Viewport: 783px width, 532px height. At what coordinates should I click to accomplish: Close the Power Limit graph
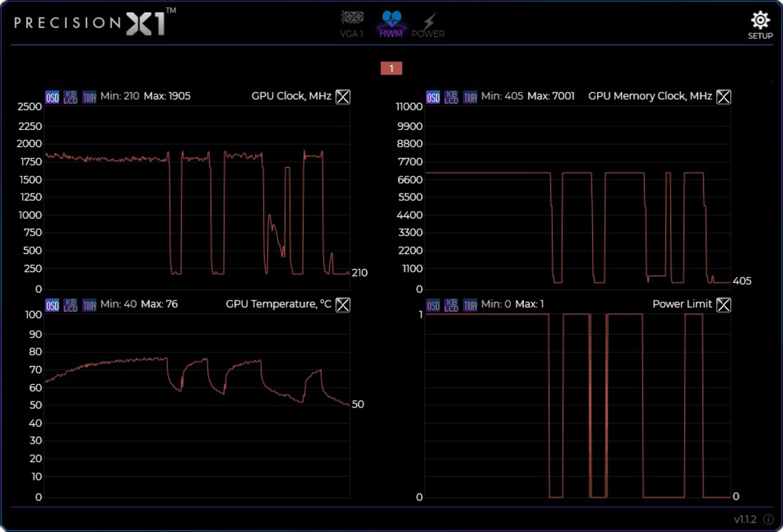[x=723, y=304]
